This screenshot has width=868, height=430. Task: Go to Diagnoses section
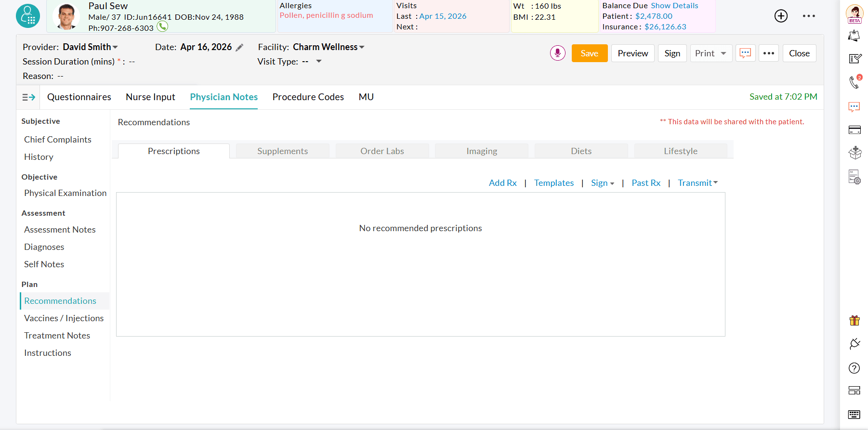[44, 247]
